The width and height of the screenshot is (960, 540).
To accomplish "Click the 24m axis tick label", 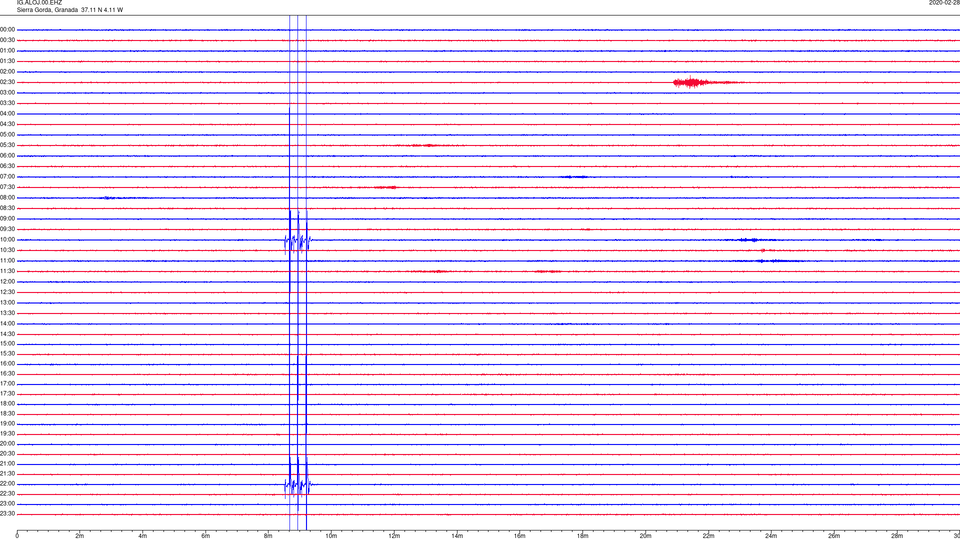I will pyautogui.click(x=771, y=536).
